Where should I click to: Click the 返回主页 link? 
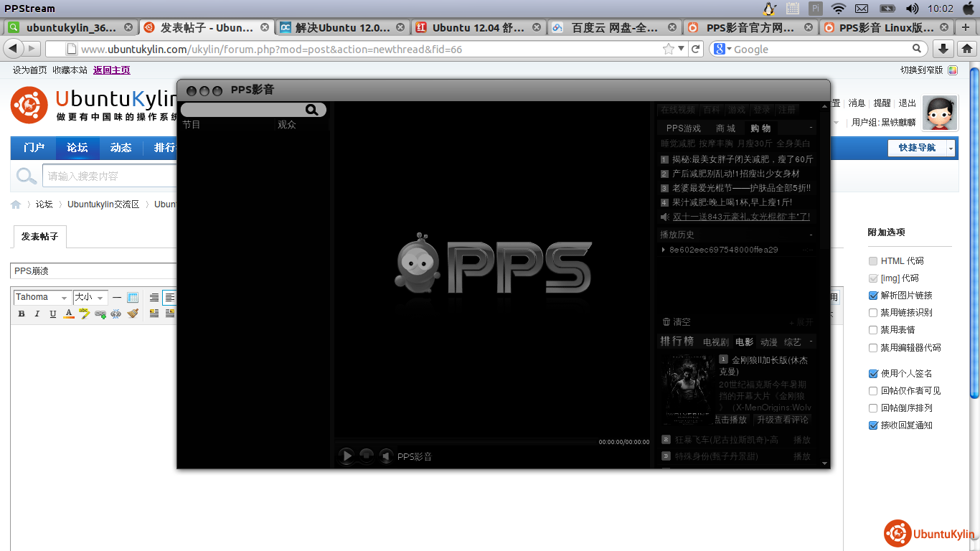coord(111,70)
